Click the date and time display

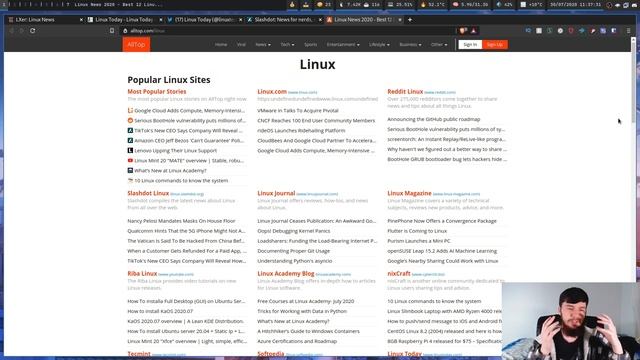(576, 4)
